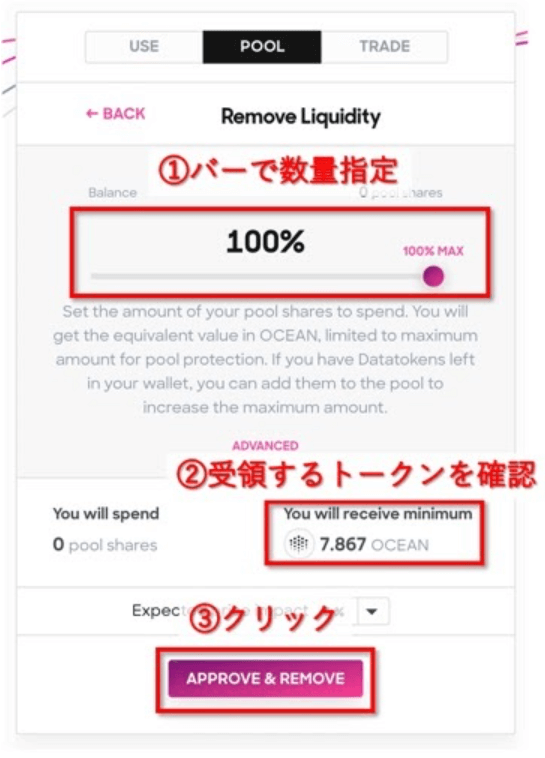Screen dimensions: 545x758
Task: Click the Remove Liquidity heading
Action: tap(301, 117)
